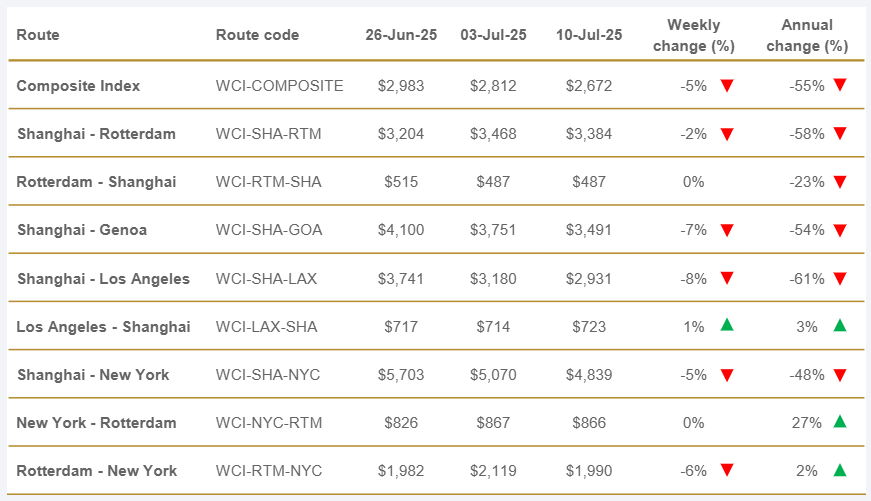Click the Route column header

[38, 35]
